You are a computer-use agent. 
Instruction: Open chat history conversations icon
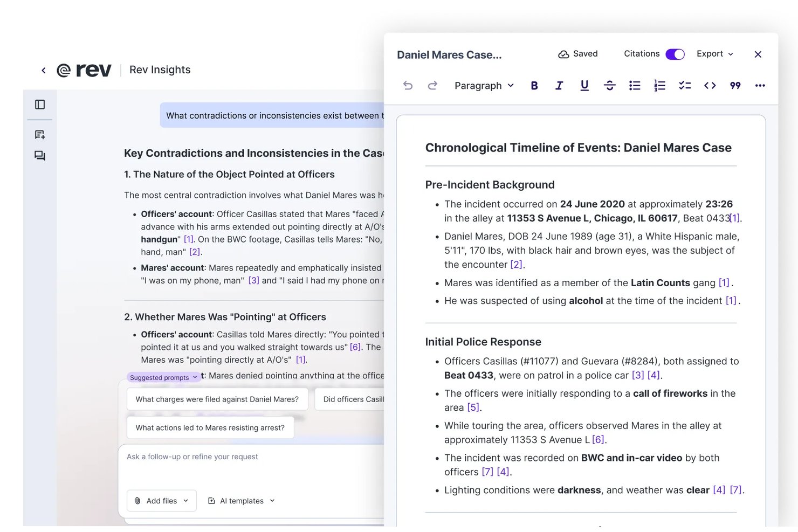click(x=40, y=156)
